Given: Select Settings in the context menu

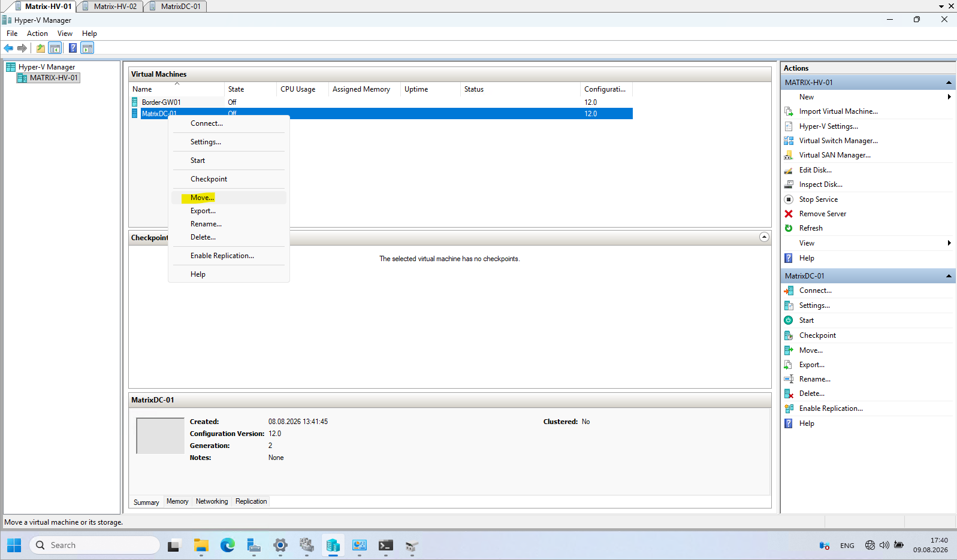Looking at the screenshot, I should (x=229, y=142).
